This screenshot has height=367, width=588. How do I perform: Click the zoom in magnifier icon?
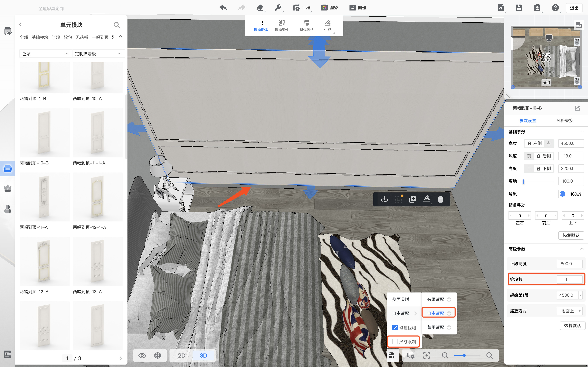(489, 355)
